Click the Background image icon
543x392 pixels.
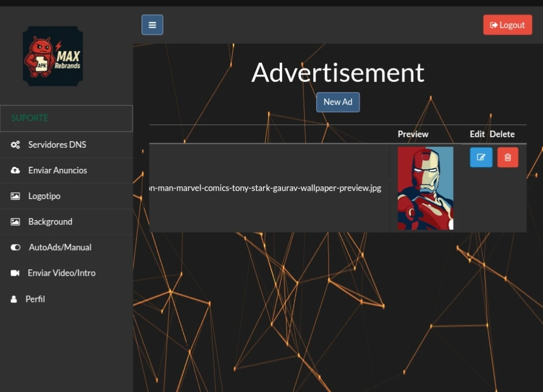coord(15,222)
